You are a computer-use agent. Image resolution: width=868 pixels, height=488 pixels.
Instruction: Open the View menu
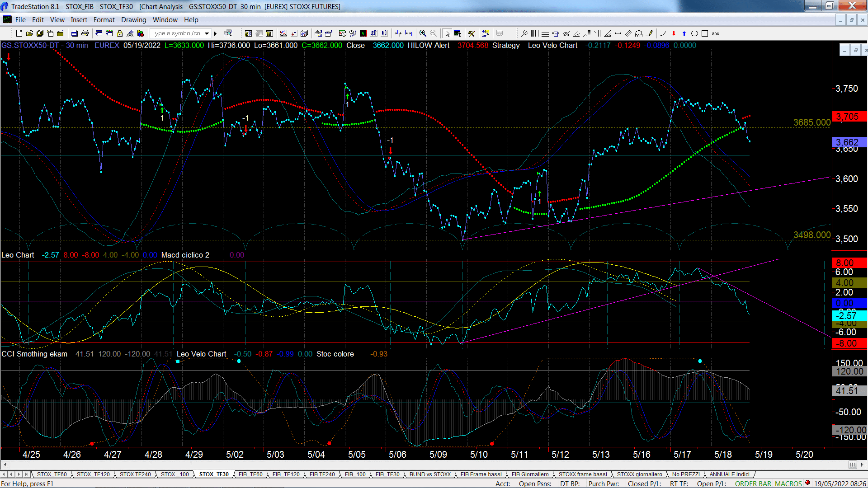(57, 20)
